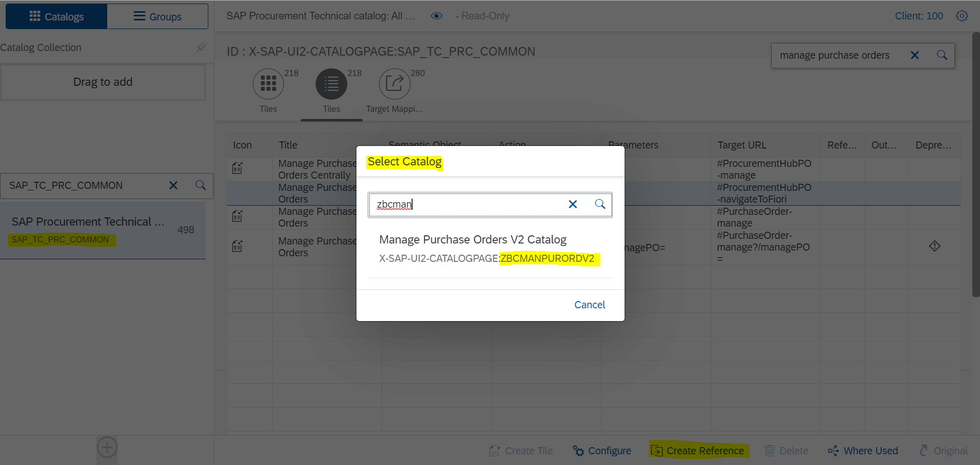The width and height of the screenshot is (980, 465).
Task: Cancel the Select Catalog dialog
Action: pyautogui.click(x=589, y=304)
